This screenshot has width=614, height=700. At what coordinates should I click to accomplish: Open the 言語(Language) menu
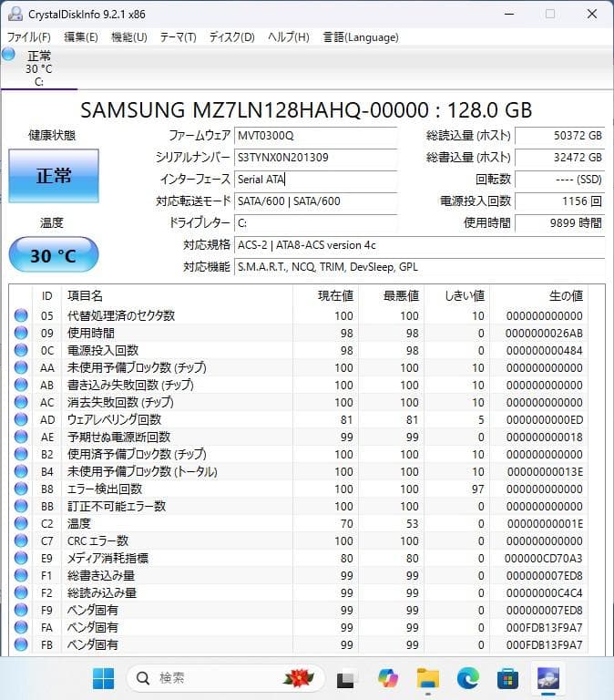(361, 37)
